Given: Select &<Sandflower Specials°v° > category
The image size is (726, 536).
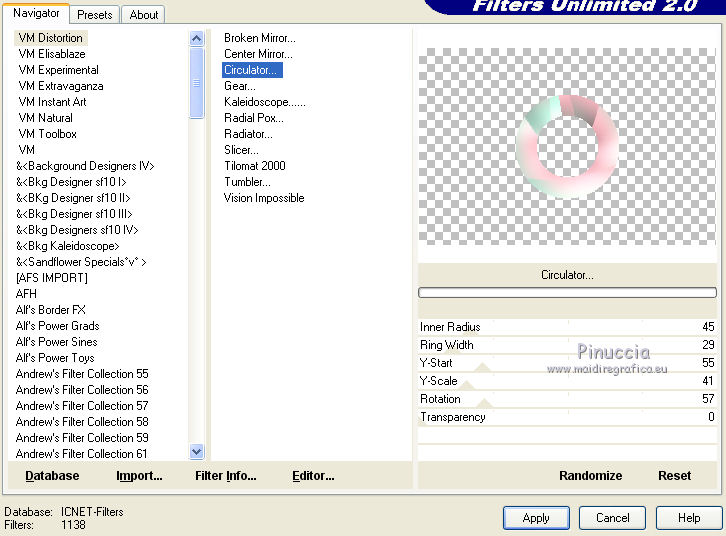Looking at the screenshot, I should pos(81,262).
